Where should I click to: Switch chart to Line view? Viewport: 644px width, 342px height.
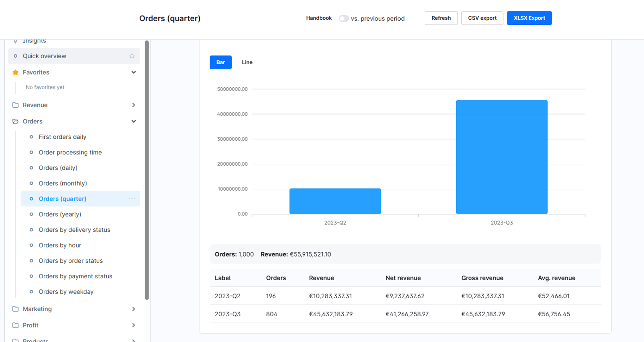pyautogui.click(x=247, y=62)
